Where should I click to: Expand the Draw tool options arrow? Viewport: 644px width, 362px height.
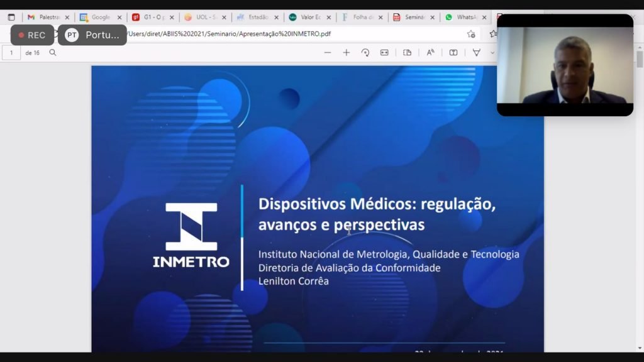492,53
